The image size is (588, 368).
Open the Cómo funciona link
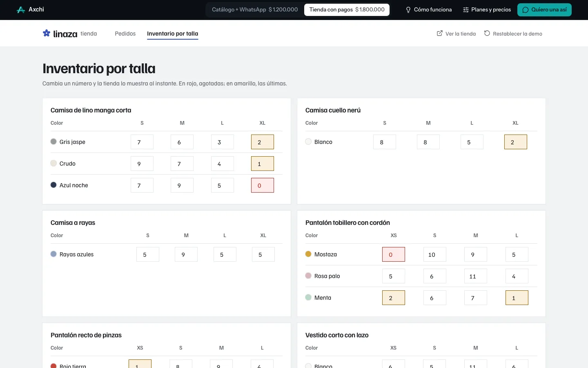428,10
